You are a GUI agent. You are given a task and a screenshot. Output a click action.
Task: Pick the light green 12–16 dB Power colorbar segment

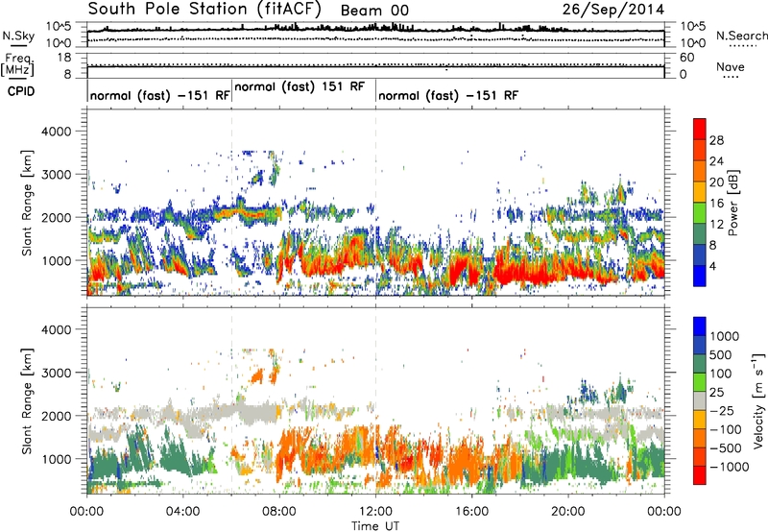(700, 213)
